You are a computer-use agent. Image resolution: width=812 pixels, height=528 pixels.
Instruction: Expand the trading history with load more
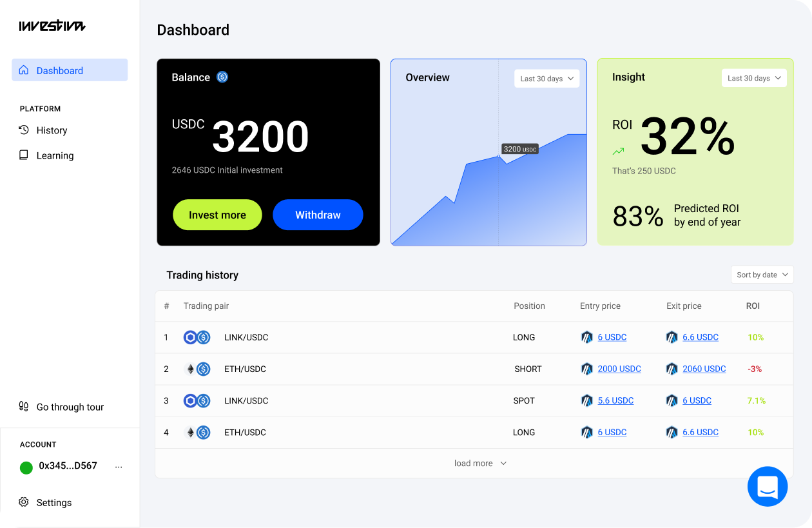[480, 464]
